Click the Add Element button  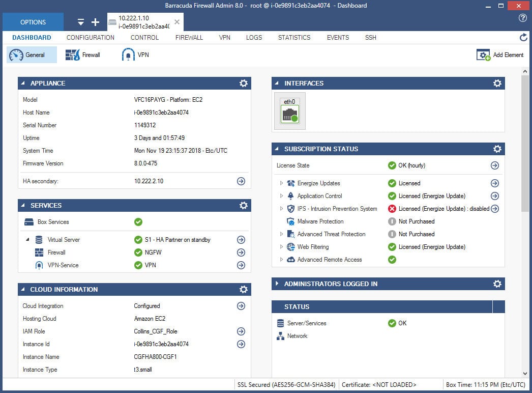tap(500, 55)
